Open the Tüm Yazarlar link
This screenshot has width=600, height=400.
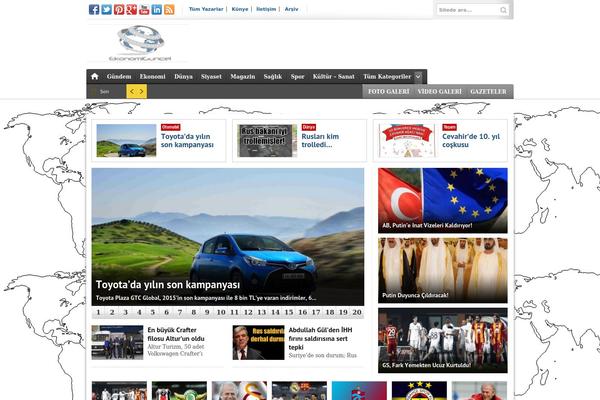[x=206, y=9]
